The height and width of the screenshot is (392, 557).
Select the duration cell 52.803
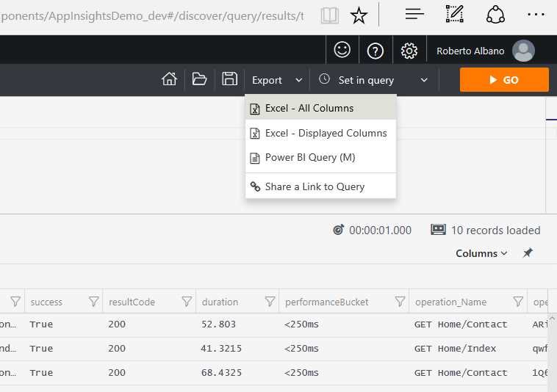218,324
